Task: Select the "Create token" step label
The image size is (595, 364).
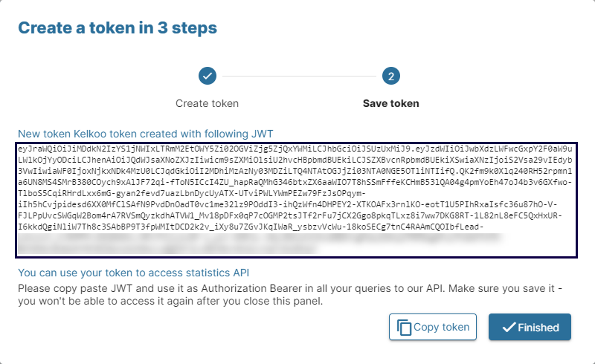Action: [x=208, y=103]
